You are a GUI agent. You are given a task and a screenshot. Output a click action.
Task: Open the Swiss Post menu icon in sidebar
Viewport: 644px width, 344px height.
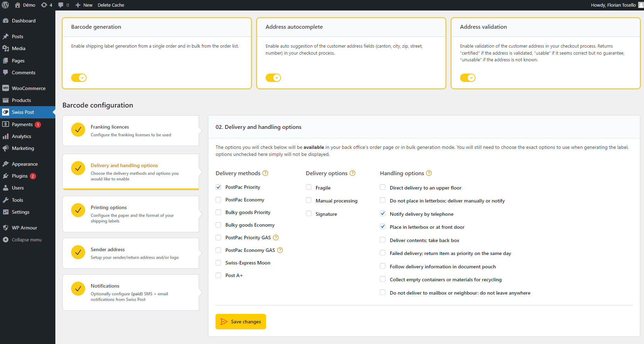click(6, 112)
